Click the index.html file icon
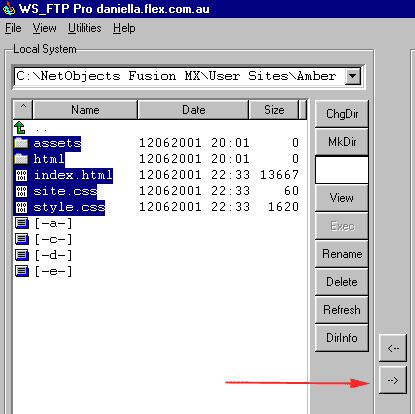 21,175
